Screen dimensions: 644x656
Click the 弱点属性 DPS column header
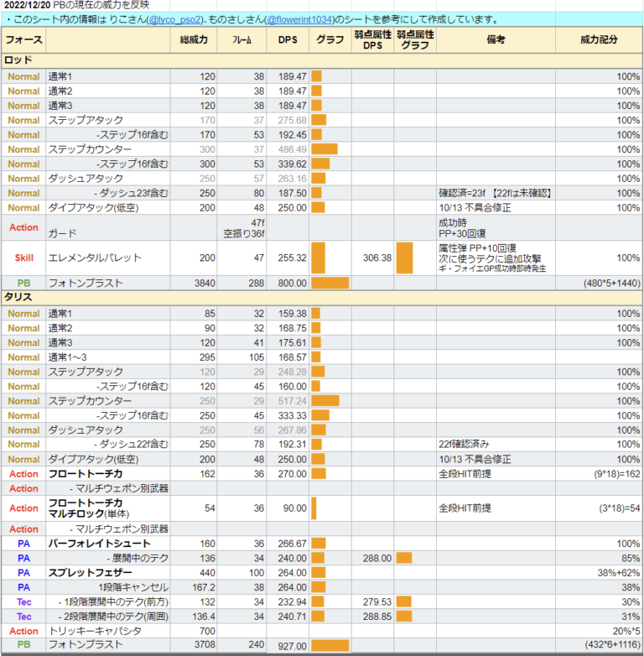(x=372, y=39)
